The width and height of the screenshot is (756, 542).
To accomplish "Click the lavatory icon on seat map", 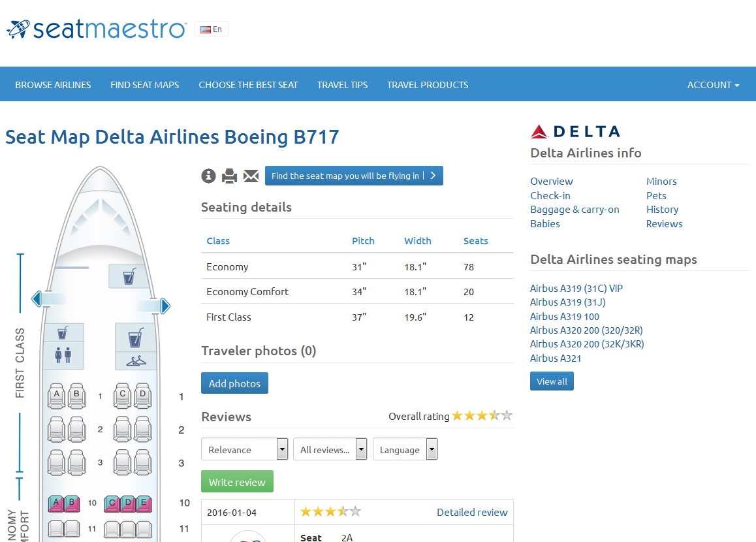I will (63, 355).
